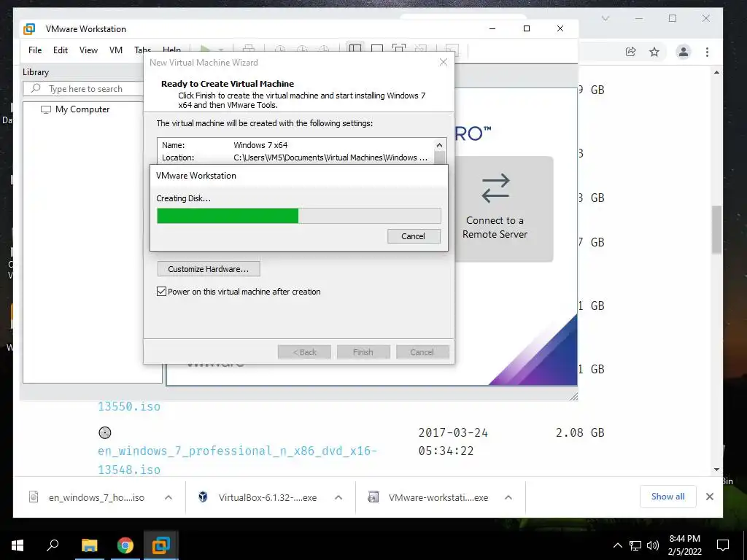Open network status tray icon
Screen dimensions: 747x560
click(x=635, y=545)
